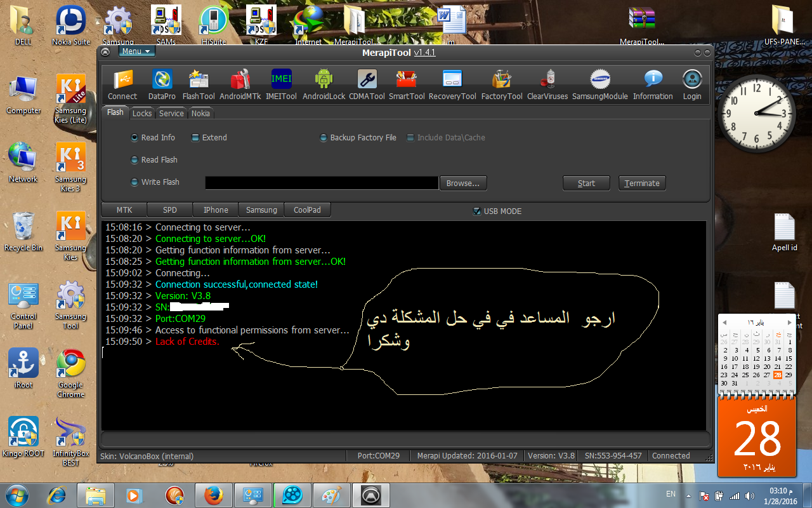Open the RecoveryTool module
812x508 pixels.
click(452, 84)
